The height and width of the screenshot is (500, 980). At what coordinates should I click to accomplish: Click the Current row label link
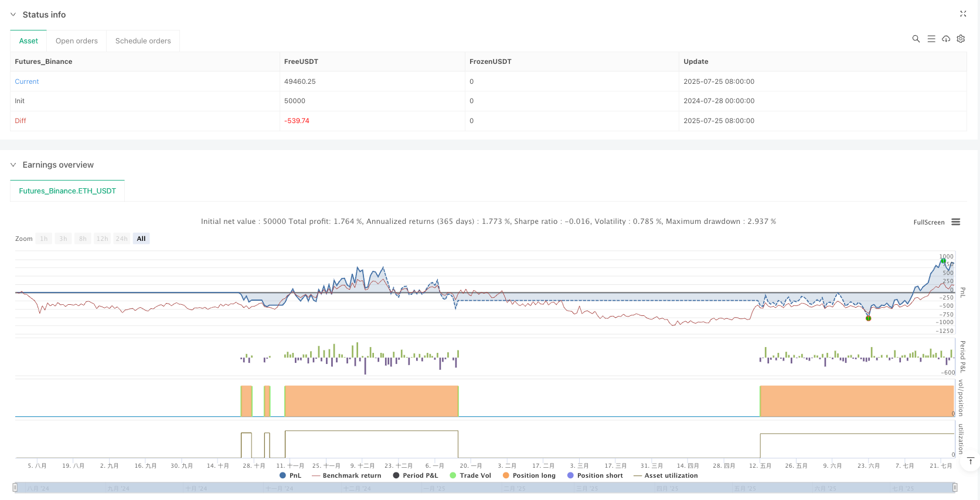[x=27, y=81]
